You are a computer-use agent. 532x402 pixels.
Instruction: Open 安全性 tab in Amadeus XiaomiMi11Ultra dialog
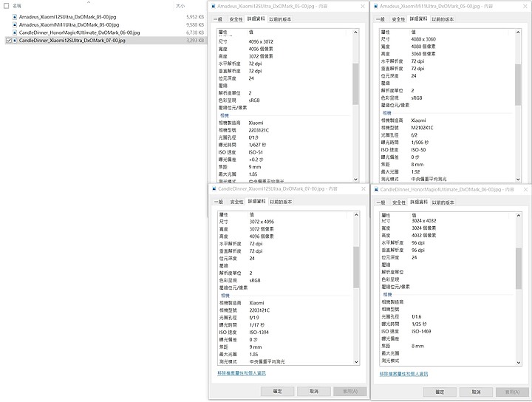point(398,19)
